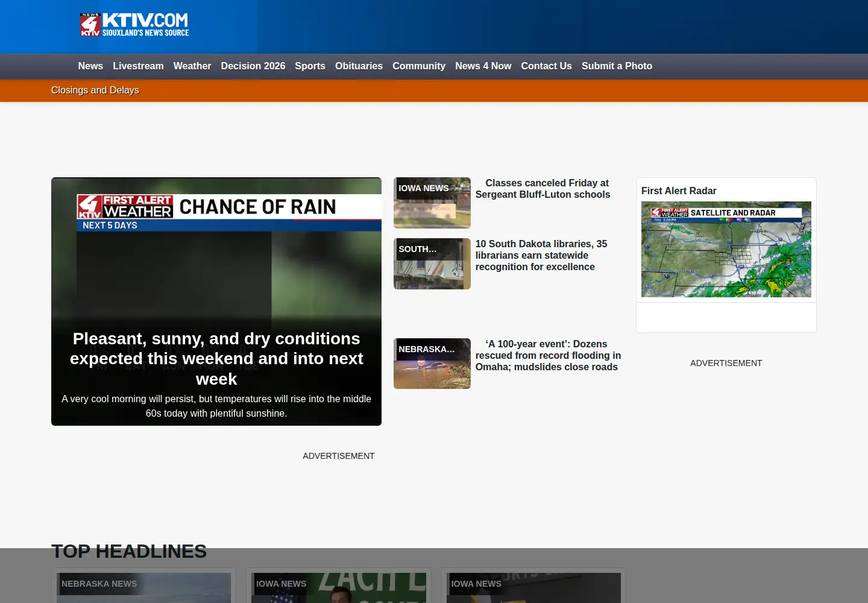Click the Sergeant Bluff-Luton schools story thumbnail
The image size is (868, 603).
click(432, 203)
